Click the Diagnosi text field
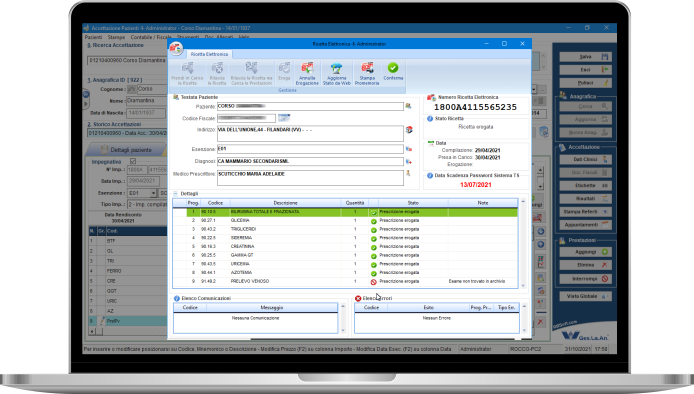Screen dimensions: 694x394 coord(310,162)
